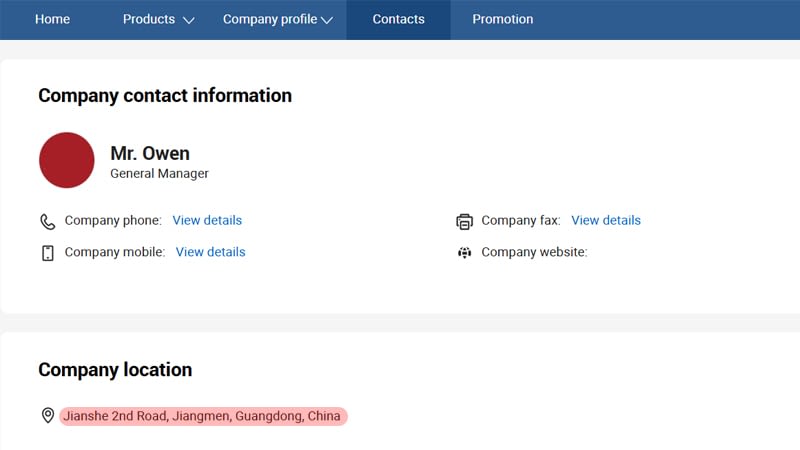Click Mr. Owen's red avatar circle

pyautogui.click(x=67, y=160)
